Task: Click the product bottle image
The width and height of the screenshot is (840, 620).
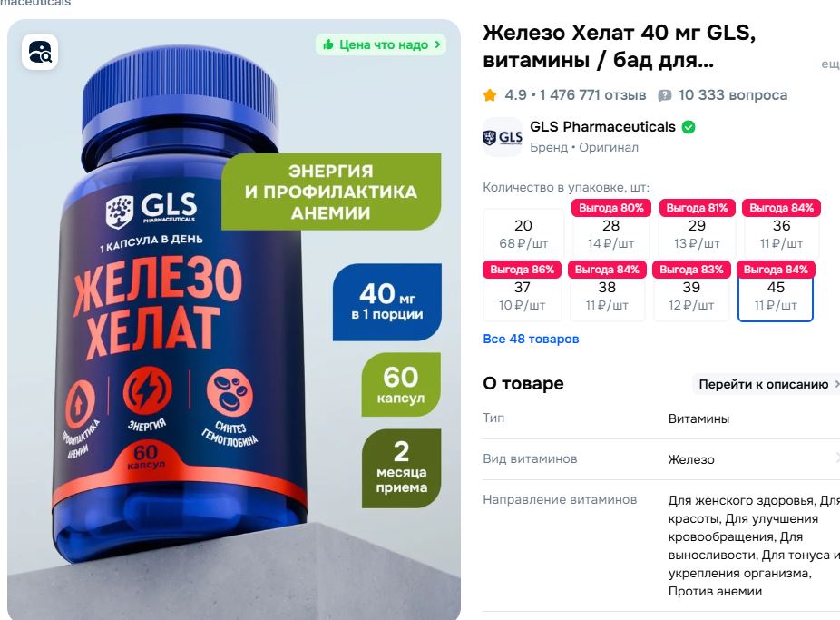Action: click(234, 320)
